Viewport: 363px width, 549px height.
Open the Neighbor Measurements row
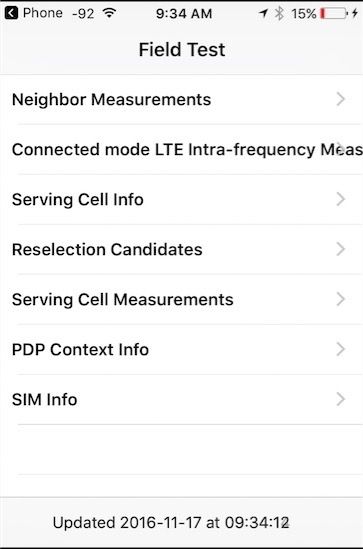(x=181, y=99)
